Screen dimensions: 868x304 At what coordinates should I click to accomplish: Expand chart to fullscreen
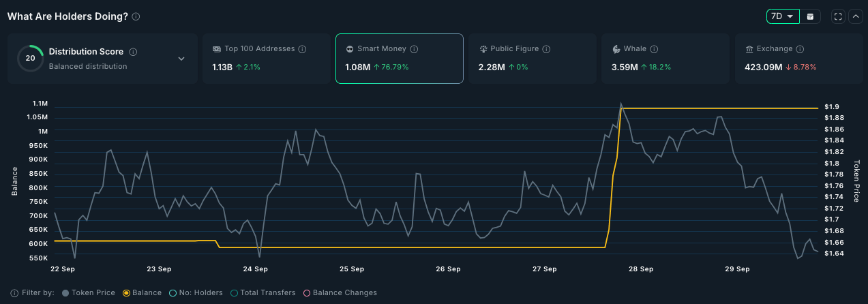[x=839, y=16]
